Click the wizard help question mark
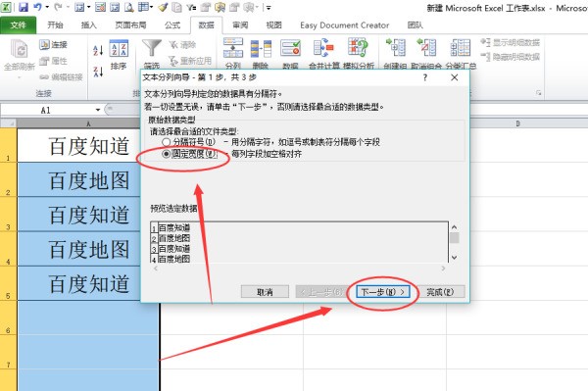The width and height of the screenshot is (588, 391). pos(425,77)
